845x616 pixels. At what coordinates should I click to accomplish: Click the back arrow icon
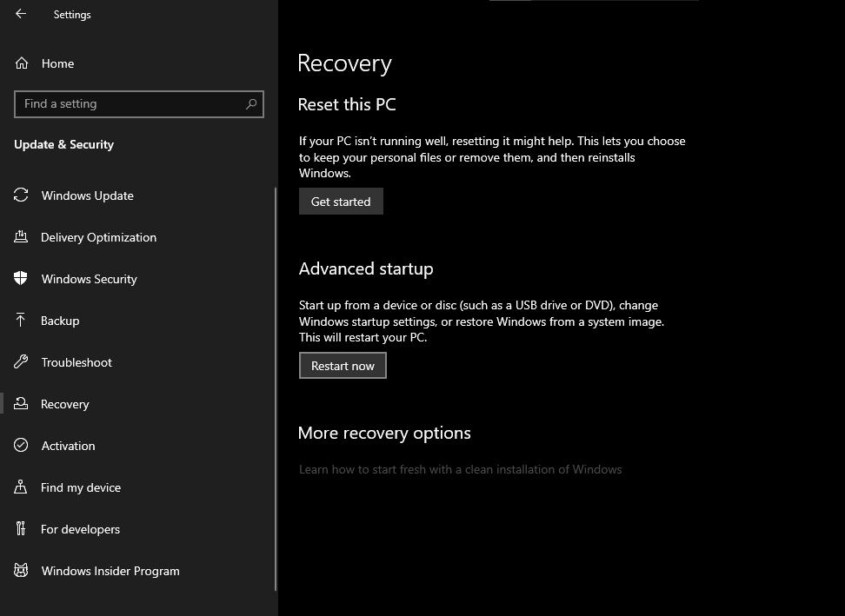tap(21, 14)
